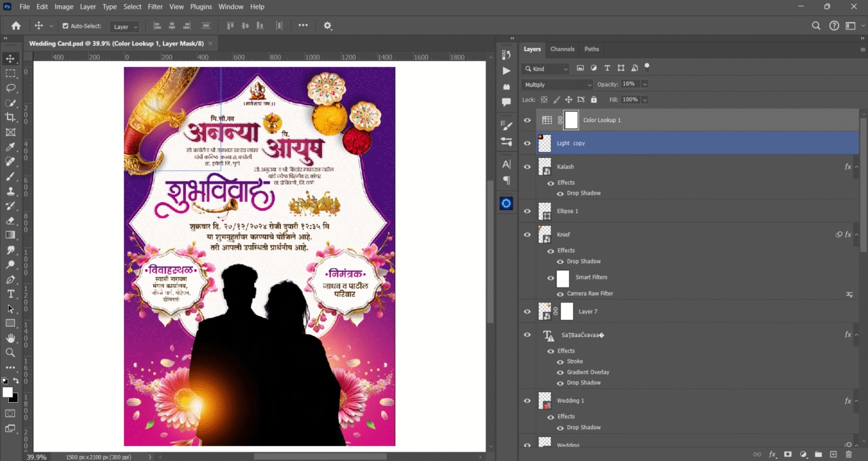Select the Hand tool

click(x=10, y=338)
